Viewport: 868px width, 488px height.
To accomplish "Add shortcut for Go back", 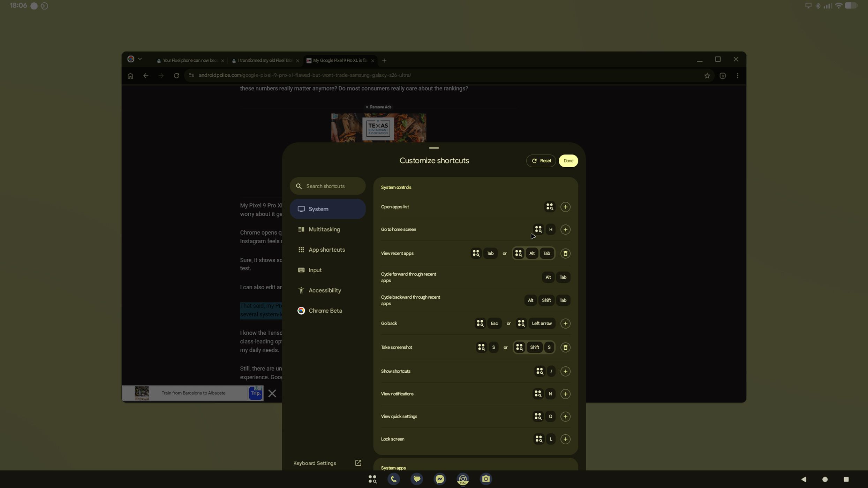I will point(565,323).
